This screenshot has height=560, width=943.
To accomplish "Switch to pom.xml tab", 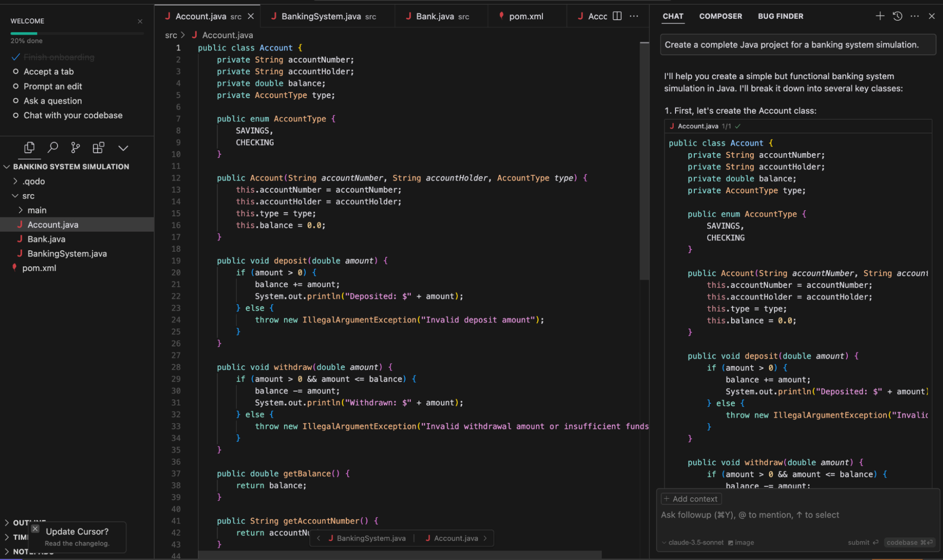I will [x=526, y=16].
